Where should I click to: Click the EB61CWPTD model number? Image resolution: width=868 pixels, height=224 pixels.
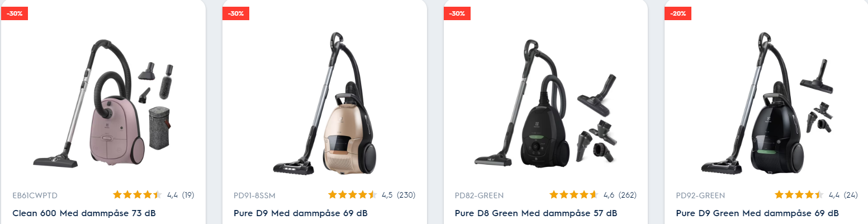[x=35, y=195]
